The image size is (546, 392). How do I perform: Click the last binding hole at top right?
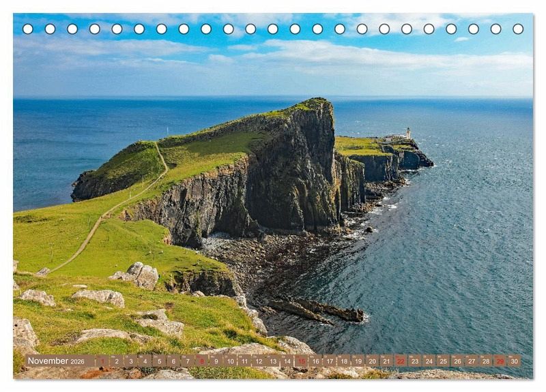click(518, 29)
